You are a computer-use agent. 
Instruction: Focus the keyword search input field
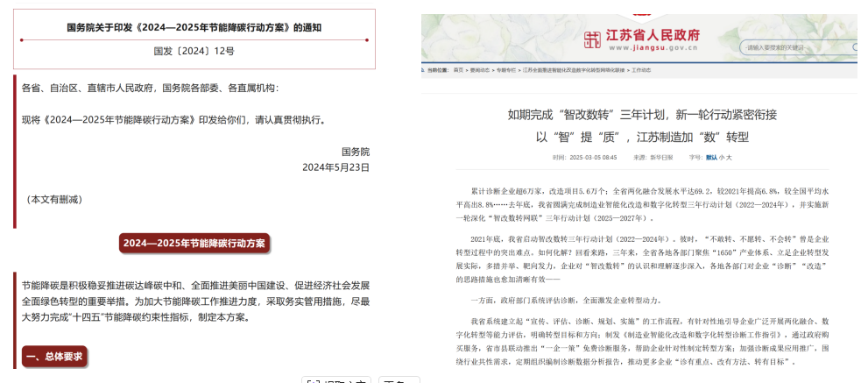tap(793, 46)
